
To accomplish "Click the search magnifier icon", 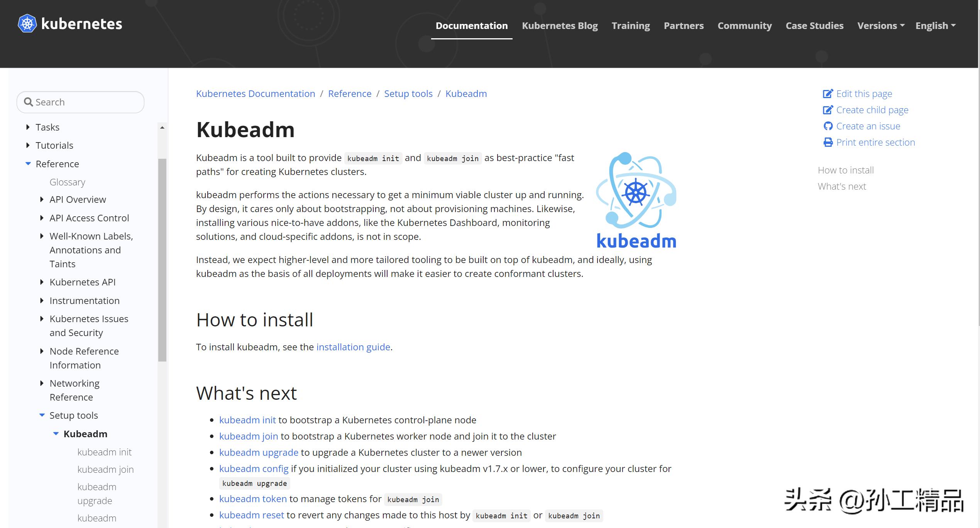I will tap(29, 102).
